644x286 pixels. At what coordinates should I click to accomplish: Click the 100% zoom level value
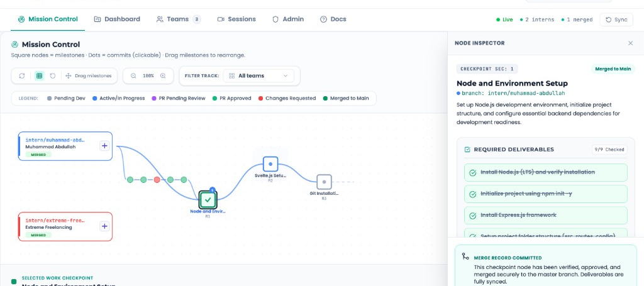point(148,76)
